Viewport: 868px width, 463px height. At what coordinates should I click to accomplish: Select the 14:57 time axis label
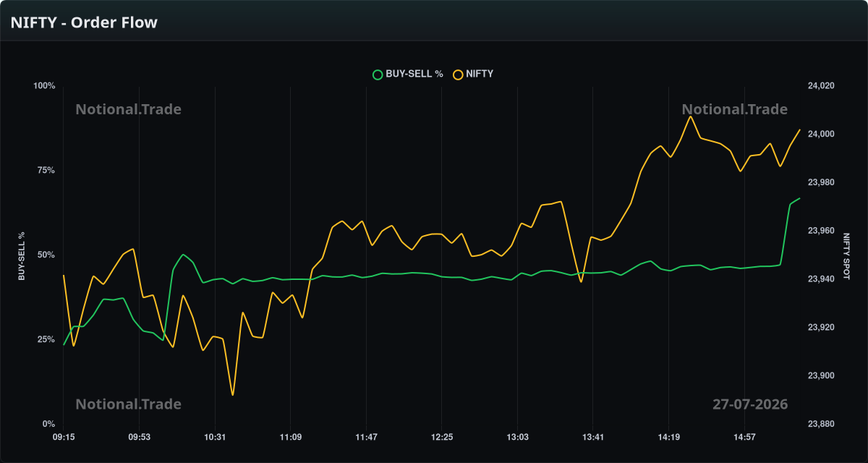(744, 437)
